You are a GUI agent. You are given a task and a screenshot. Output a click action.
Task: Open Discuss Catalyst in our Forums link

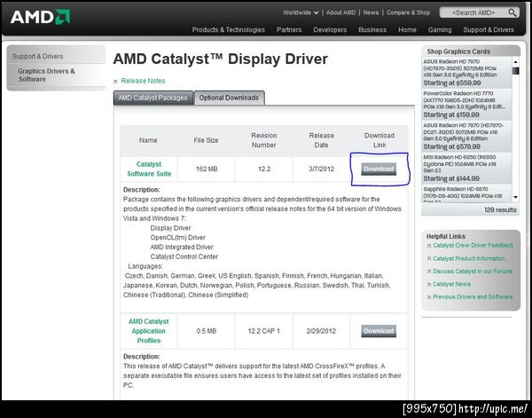pos(473,272)
